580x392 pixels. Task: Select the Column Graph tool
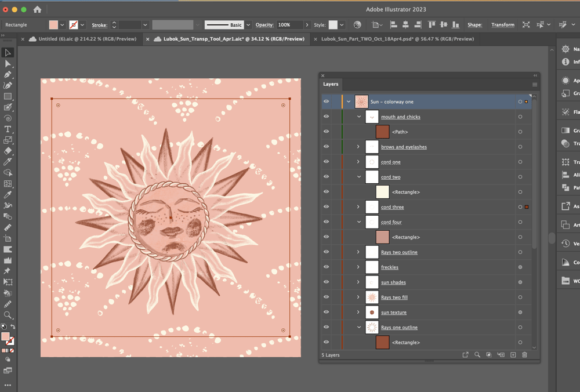(8, 260)
